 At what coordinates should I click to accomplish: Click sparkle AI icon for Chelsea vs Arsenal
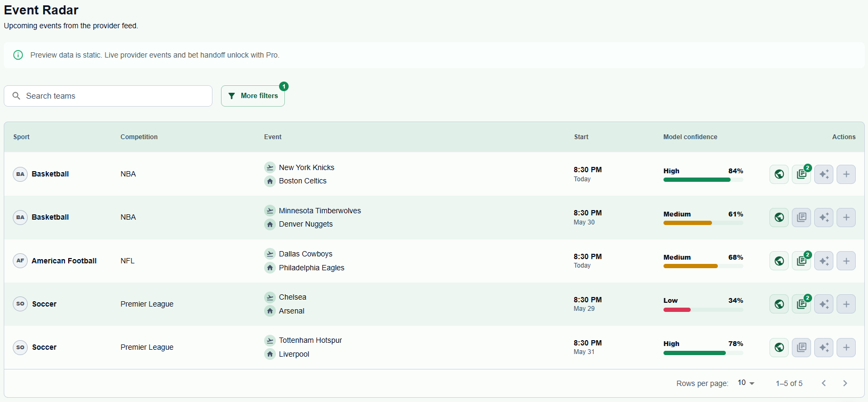(x=824, y=304)
